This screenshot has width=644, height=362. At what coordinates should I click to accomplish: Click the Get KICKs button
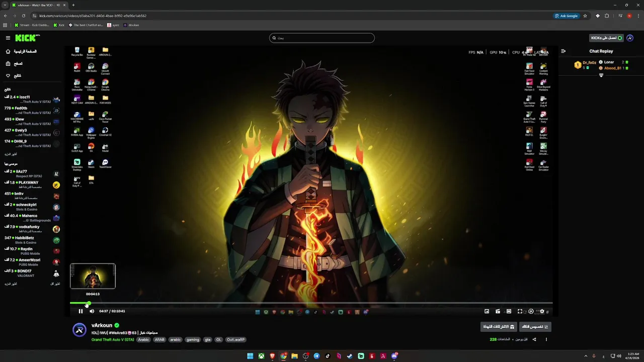click(x=606, y=38)
